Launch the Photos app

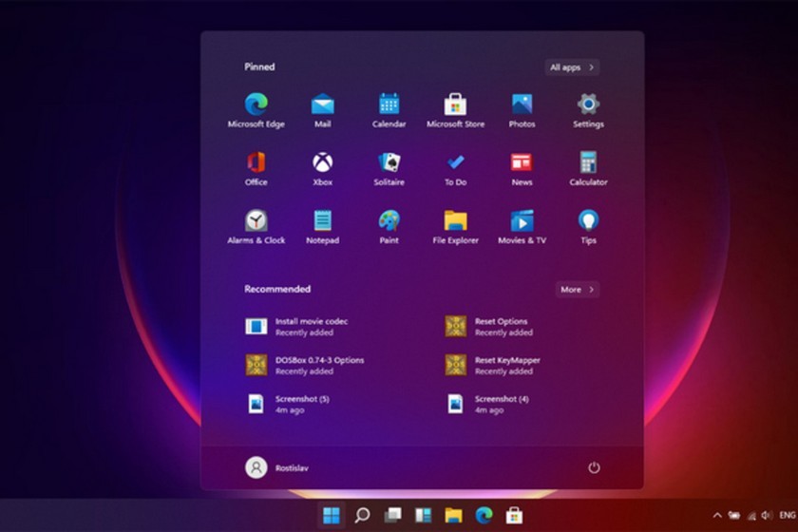click(x=522, y=110)
